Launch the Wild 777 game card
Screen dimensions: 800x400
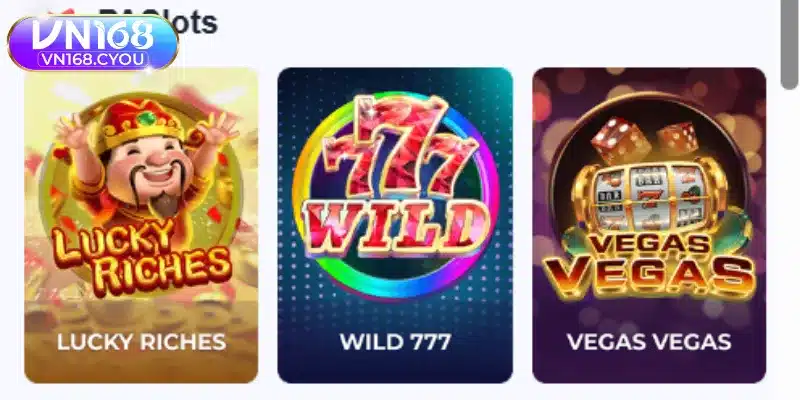coord(395,225)
